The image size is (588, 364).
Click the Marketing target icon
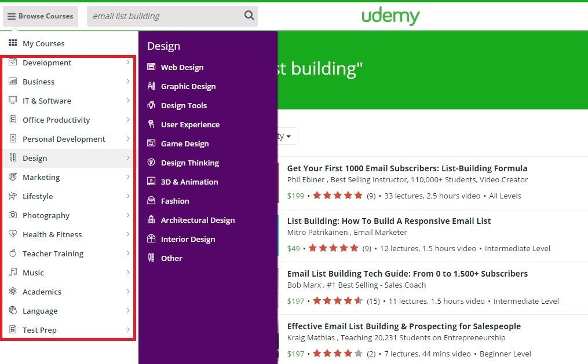tap(13, 177)
